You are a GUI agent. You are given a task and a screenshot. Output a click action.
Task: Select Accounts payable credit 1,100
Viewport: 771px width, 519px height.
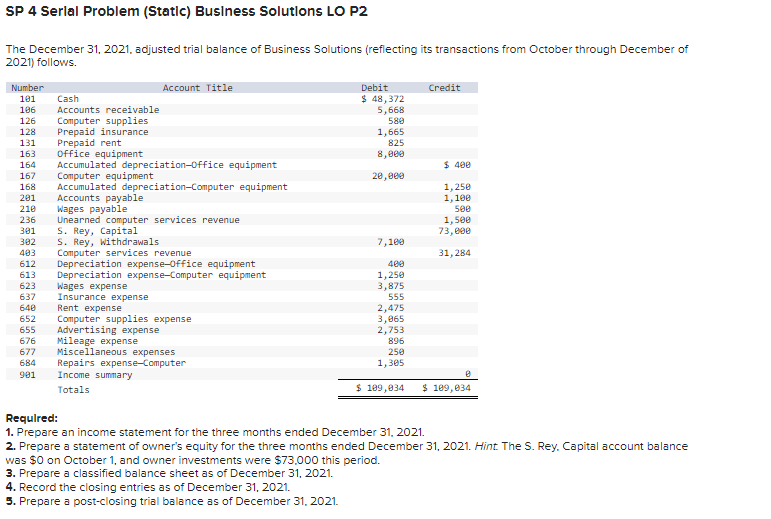(x=457, y=198)
